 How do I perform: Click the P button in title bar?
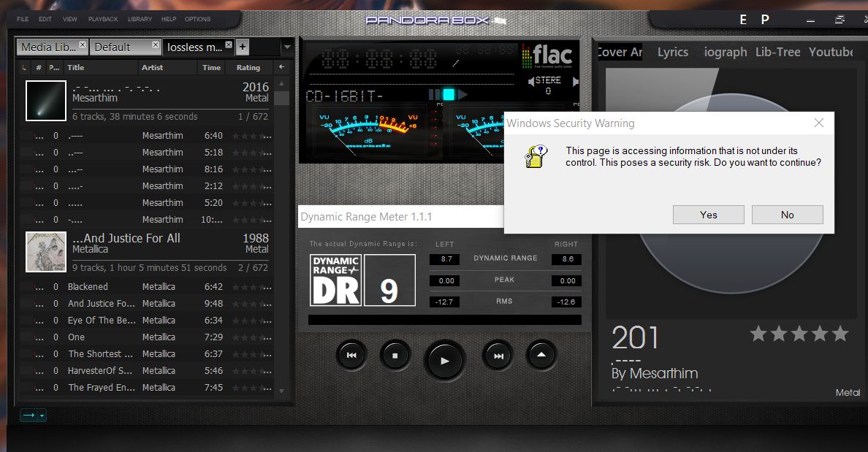(765, 20)
